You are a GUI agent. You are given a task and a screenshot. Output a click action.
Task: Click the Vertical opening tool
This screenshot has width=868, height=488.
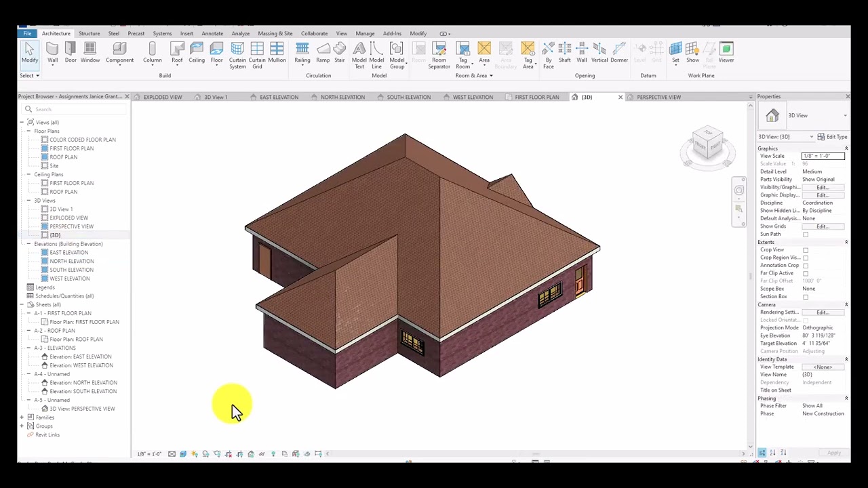pos(599,53)
